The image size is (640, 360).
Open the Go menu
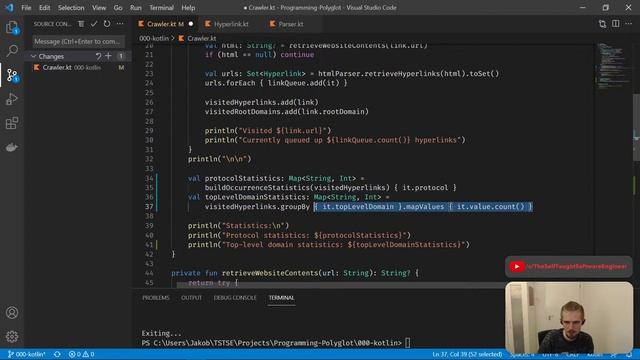pyautogui.click(x=118, y=8)
